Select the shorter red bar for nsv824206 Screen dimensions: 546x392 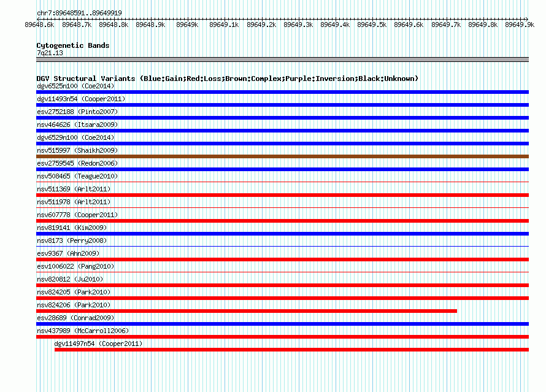click(x=247, y=311)
